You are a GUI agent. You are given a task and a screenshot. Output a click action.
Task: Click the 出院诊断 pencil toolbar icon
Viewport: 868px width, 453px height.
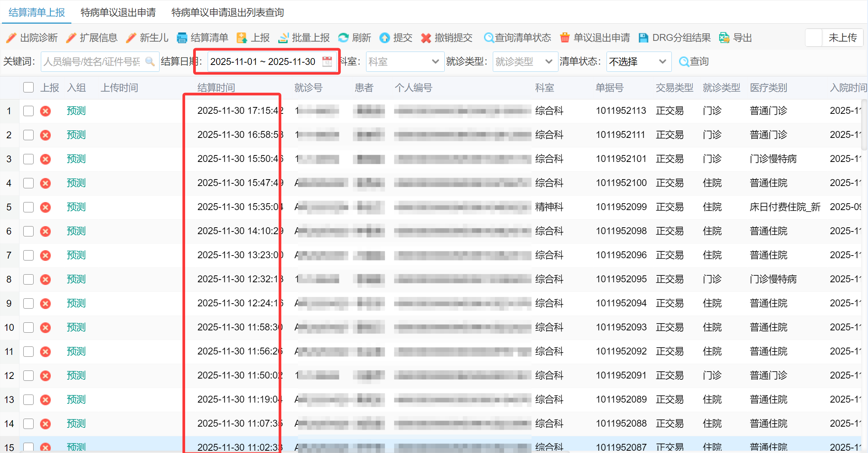(x=11, y=38)
